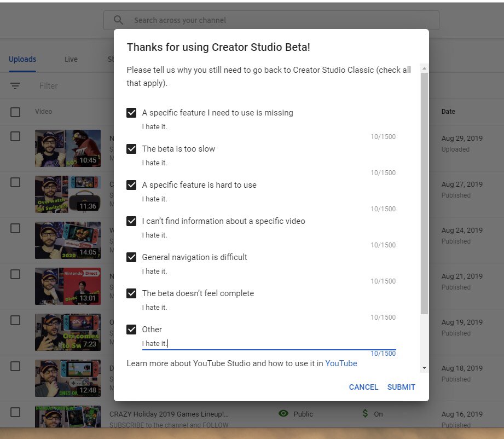The height and width of the screenshot is (439, 504).
Task: Uncheck 'The beta is too slow'
Action: pos(131,148)
